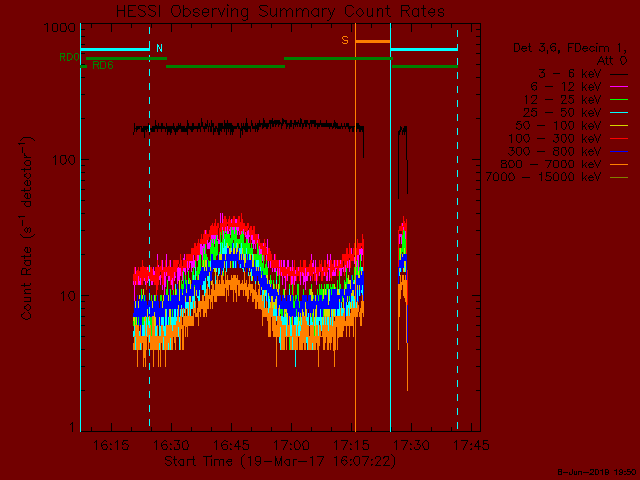Click the orange 800 - 7000 keV legend line

[619, 164]
